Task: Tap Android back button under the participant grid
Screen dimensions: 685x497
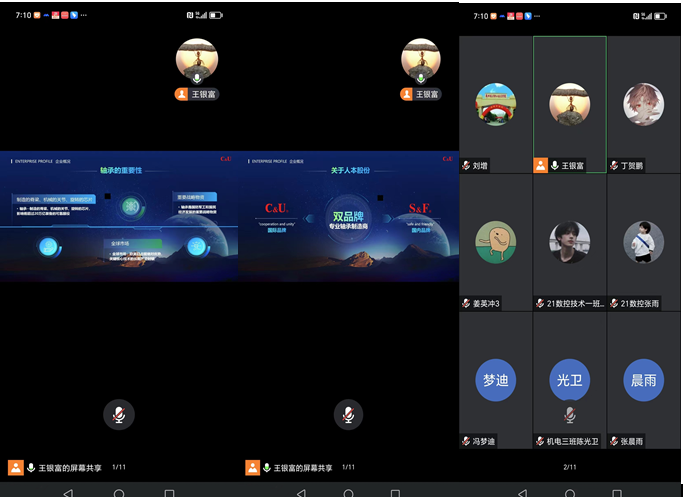Action: click(522, 493)
